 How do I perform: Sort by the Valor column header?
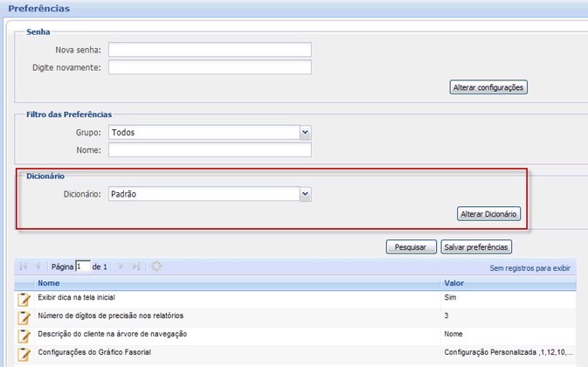pyautogui.click(x=453, y=284)
